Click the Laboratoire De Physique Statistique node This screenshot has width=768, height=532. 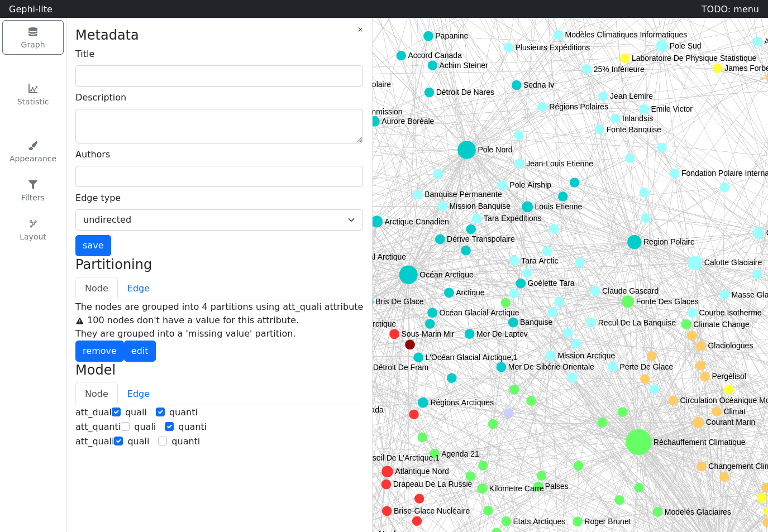coord(625,58)
